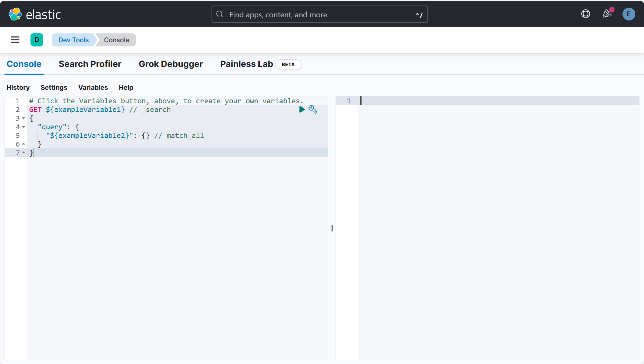This screenshot has width=644, height=364.
Task: Open the wrench request options icon
Action: coord(313,110)
